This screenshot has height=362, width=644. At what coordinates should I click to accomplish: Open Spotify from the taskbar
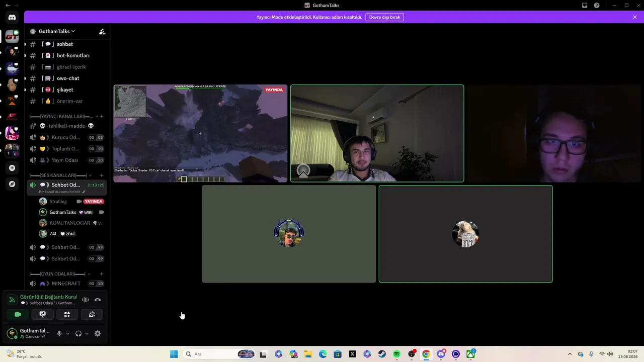(396, 354)
